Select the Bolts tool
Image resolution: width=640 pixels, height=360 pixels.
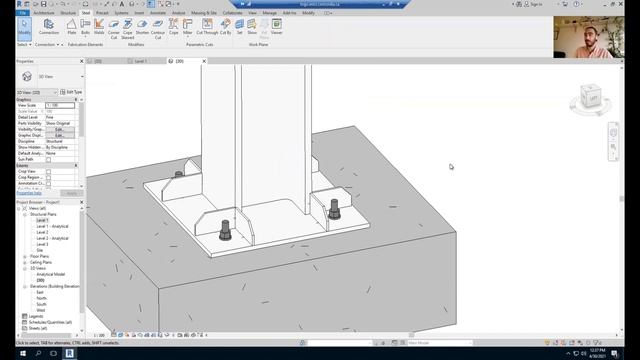coord(85,27)
